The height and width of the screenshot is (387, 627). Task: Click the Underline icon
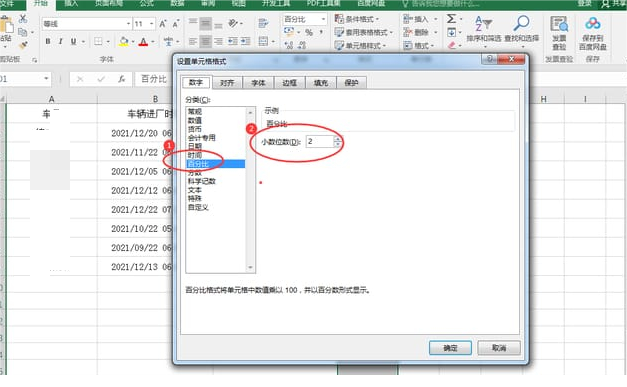[x=73, y=41]
